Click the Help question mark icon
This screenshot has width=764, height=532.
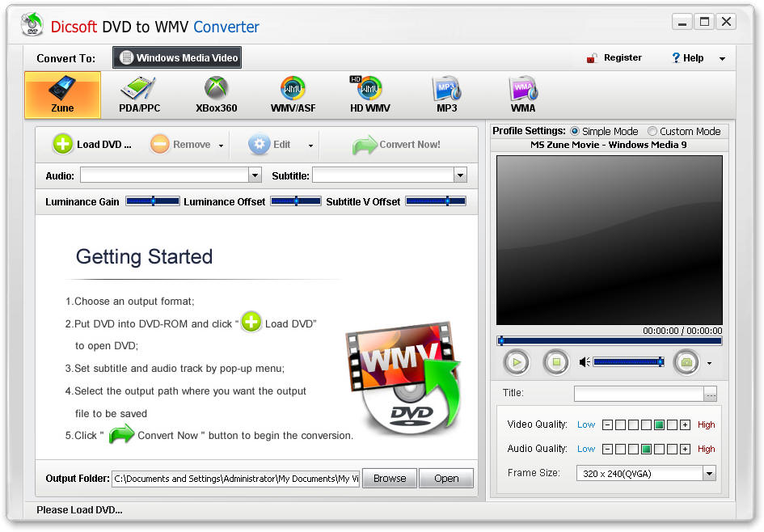click(x=676, y=58)
